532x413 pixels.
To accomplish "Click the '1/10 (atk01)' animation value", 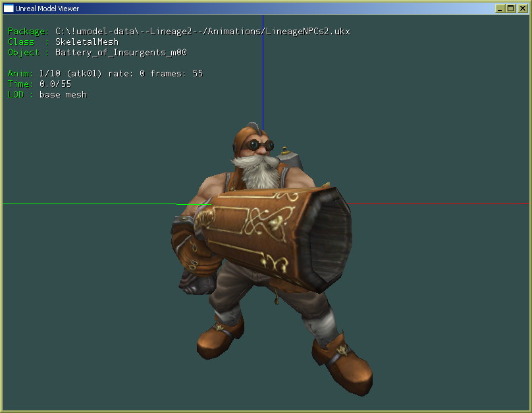I will [x=70, y=74].
